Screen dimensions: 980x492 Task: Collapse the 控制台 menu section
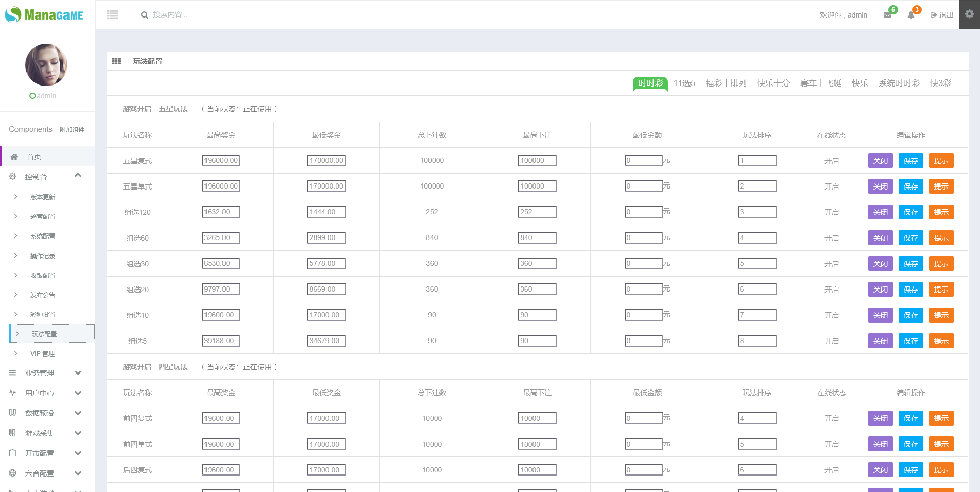click(x=78, y=176)
